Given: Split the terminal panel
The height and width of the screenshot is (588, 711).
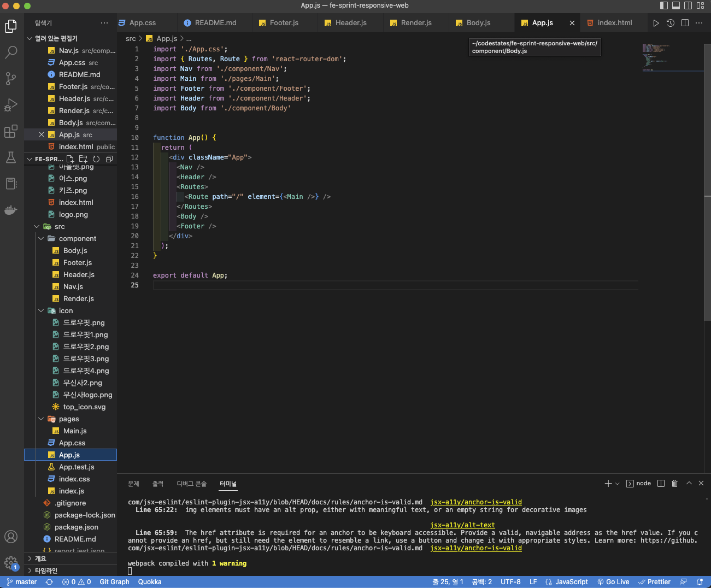Looking at the screenshot, I should coord(661,483).
